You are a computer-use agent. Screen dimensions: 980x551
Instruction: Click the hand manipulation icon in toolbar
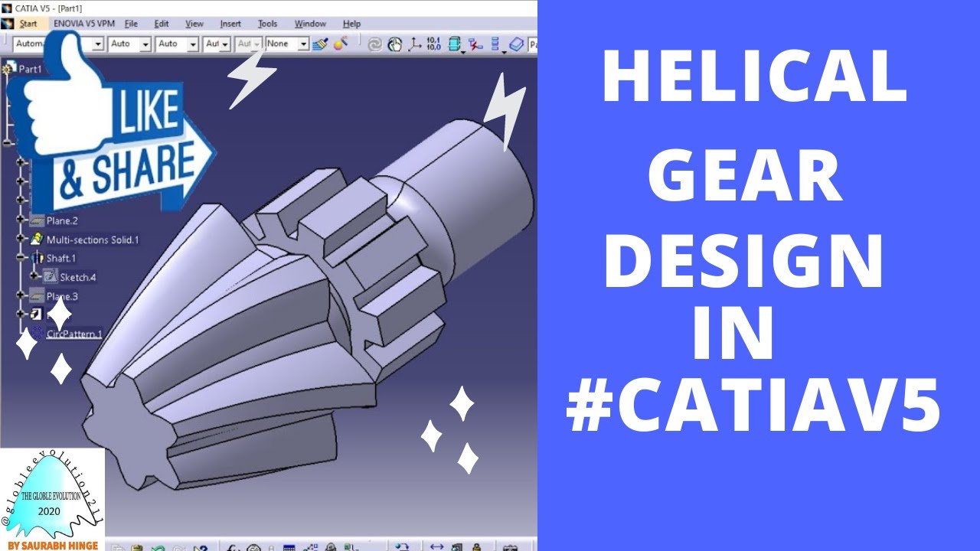394,44
